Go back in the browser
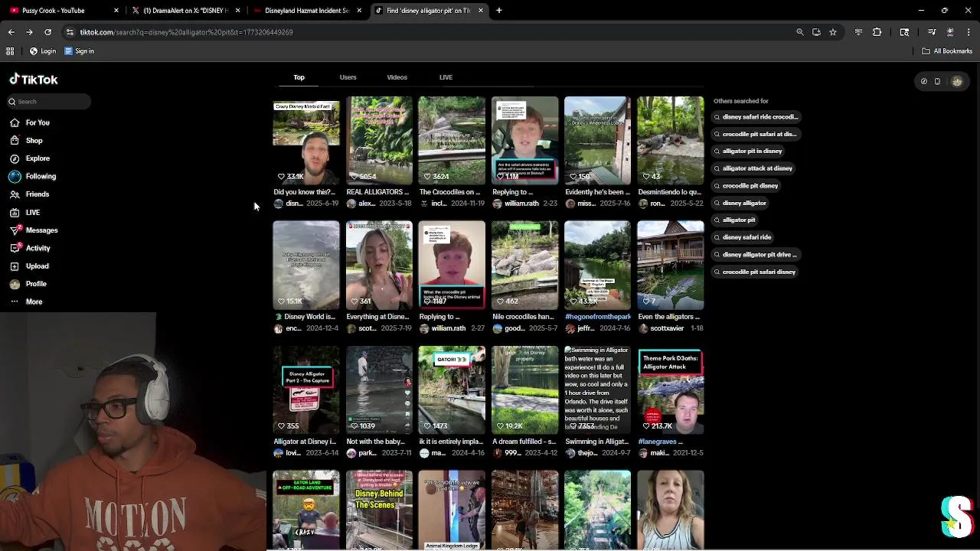 click(x=11, y=32)
